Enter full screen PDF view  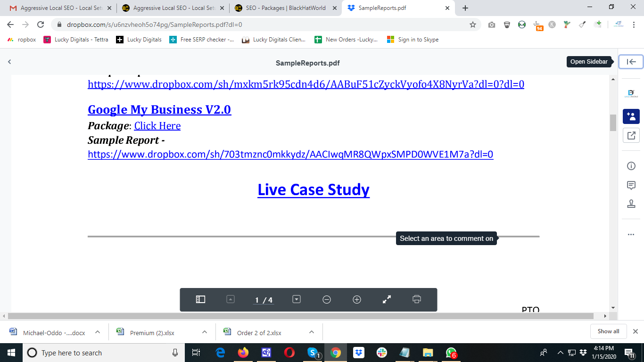387,299
